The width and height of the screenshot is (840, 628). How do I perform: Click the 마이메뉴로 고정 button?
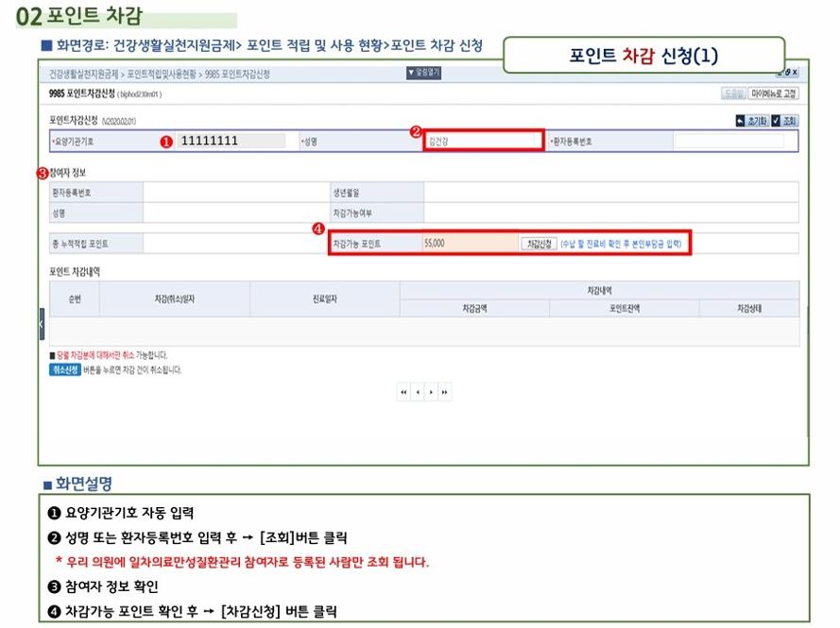(x=773, y=93)
